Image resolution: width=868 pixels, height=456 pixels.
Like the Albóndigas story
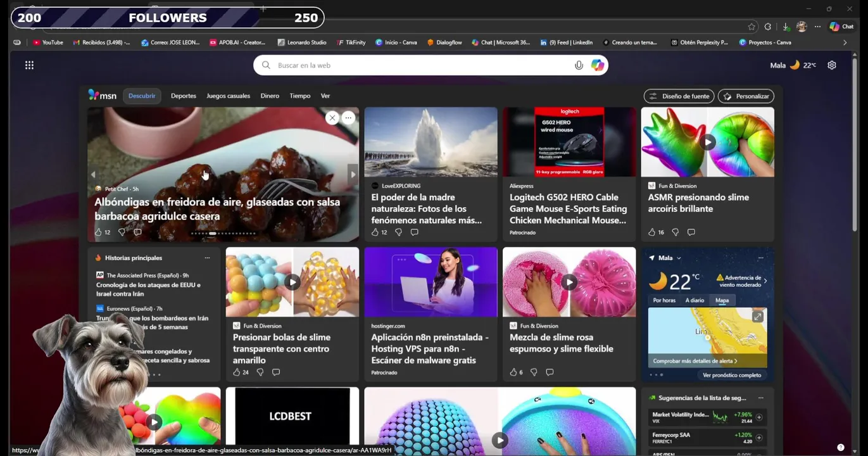(x=98, y=232)
